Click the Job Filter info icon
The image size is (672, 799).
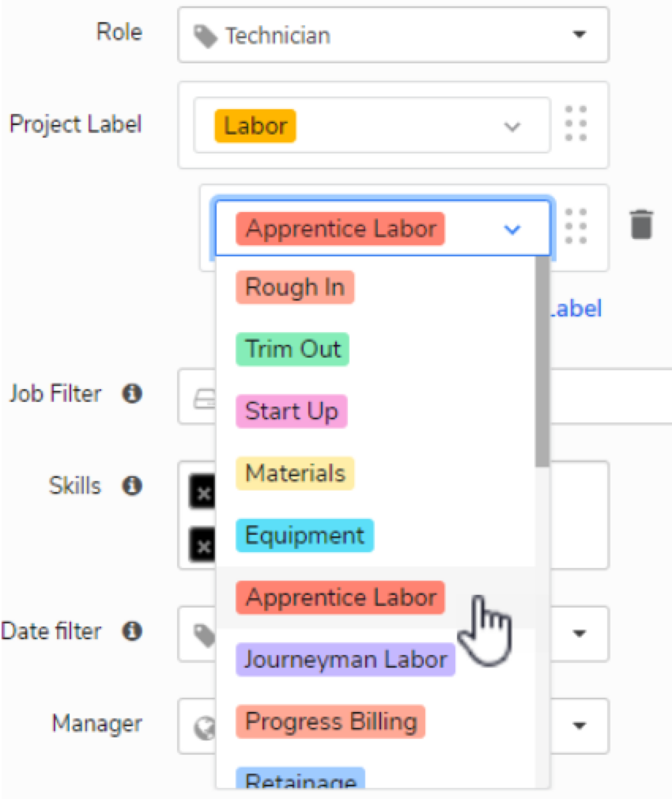(x=132, y=393)
